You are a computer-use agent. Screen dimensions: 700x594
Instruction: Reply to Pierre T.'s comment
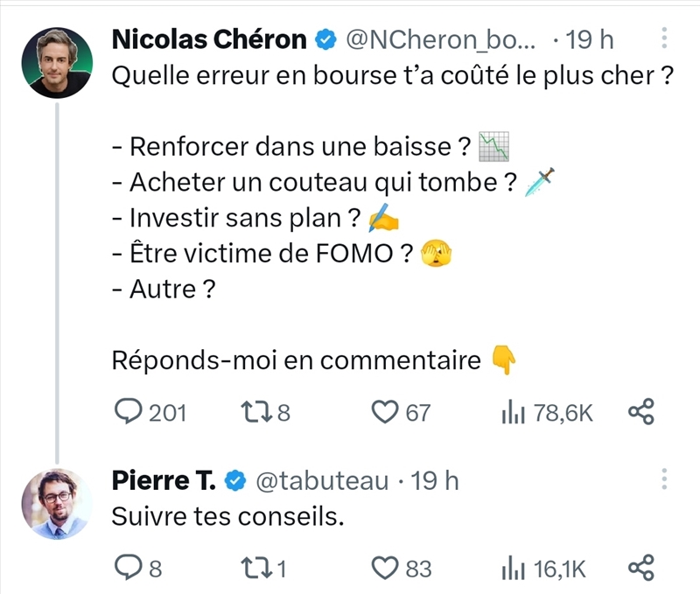(x=128, y=570)
